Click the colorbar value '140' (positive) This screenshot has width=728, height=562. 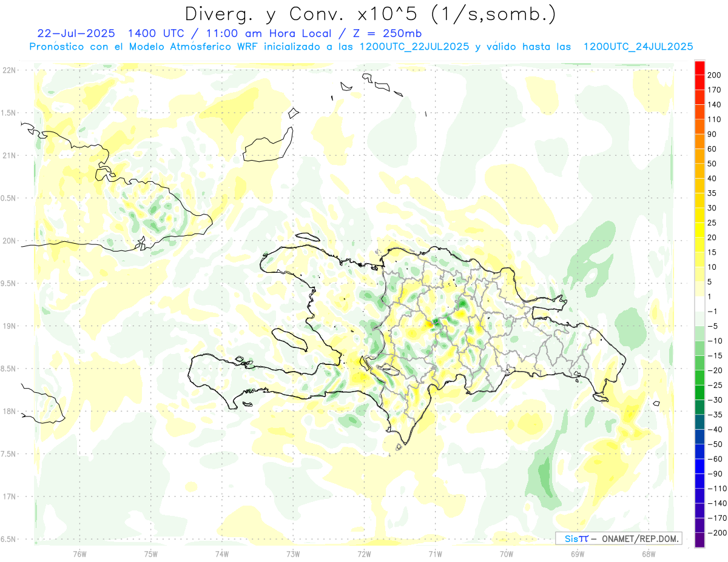pos(714,104)
